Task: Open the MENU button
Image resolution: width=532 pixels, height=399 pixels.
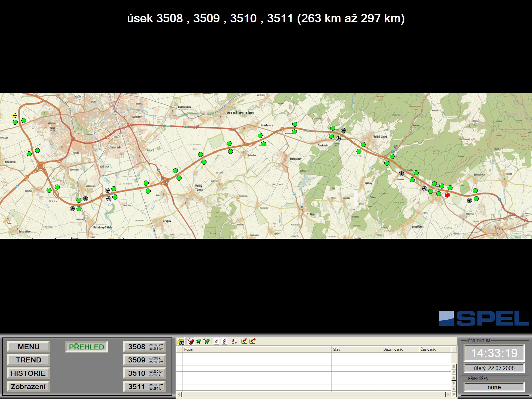Action: (28, 347)
